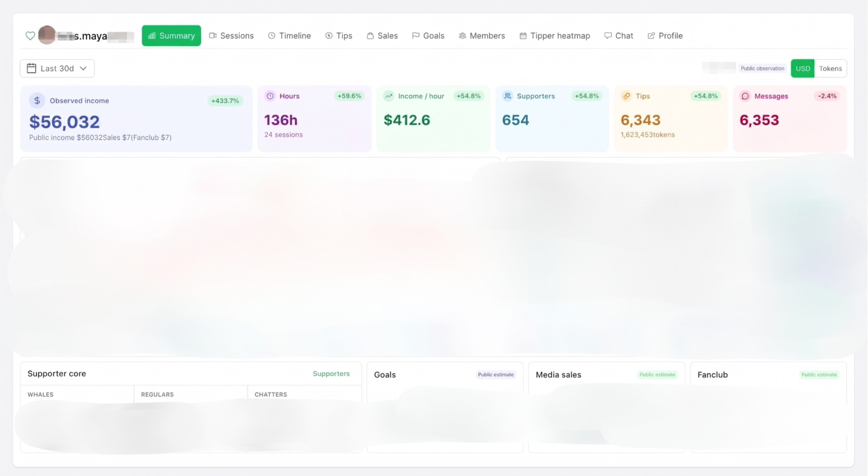The image size is (868, 476).
Task: Click the 24 sessions text
Action: click(283, 134)
